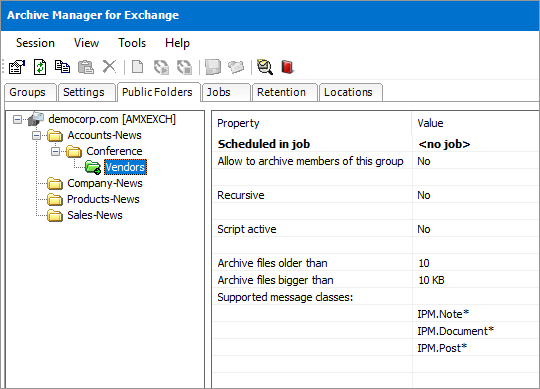Collapse the Conference tree node
This screenshot has width=540, height=389.
(x=55, y=151)
